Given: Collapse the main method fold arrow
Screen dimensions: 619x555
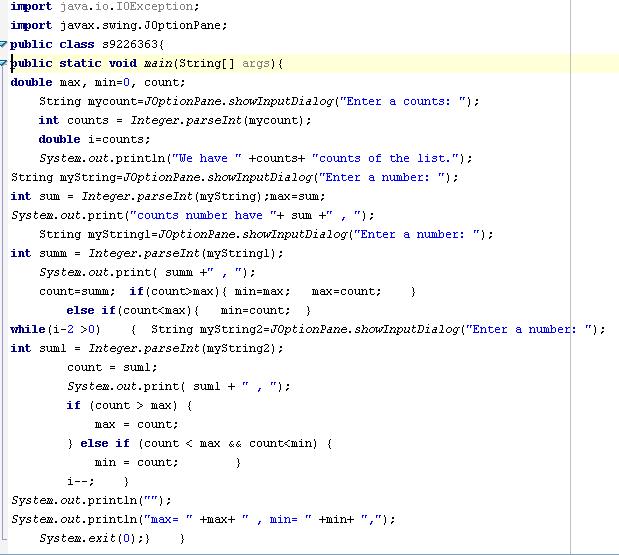Looking at the screenshot, I should click(x=3, y=63).
